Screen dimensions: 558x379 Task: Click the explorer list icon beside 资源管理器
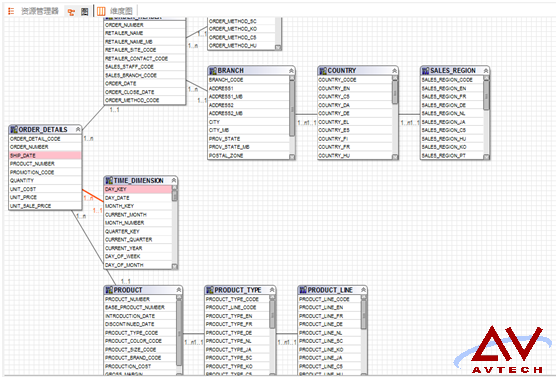11,11
